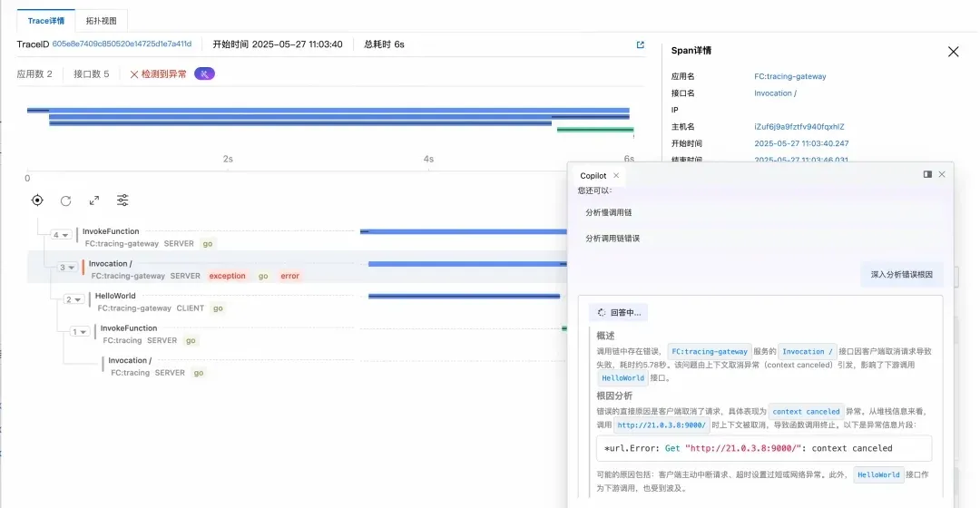The height and width of the screenshot is (508, 980).
Task: Close the Span详情 panel
Action: [x=953, y=51]
